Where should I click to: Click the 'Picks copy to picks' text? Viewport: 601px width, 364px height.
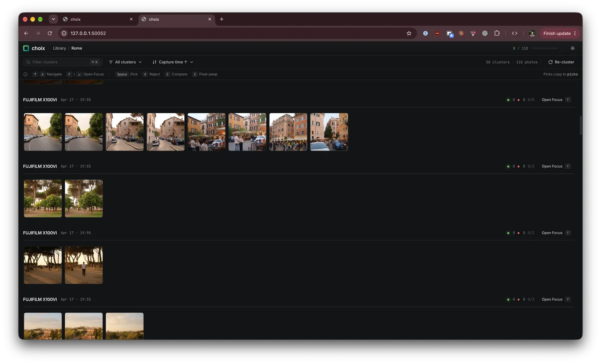click(x=561, y=74)
